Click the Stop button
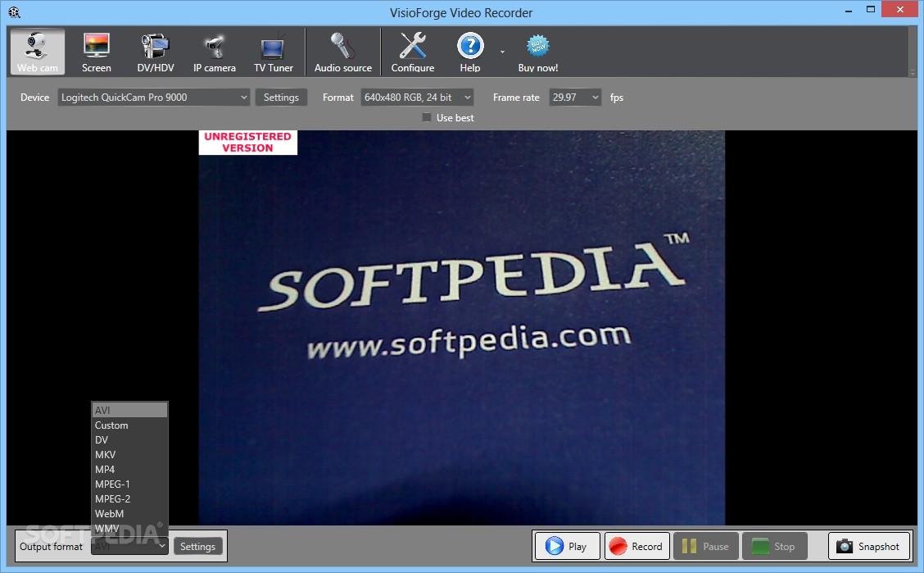The width and height of the screenshot is (924, 573). [774, 546]
